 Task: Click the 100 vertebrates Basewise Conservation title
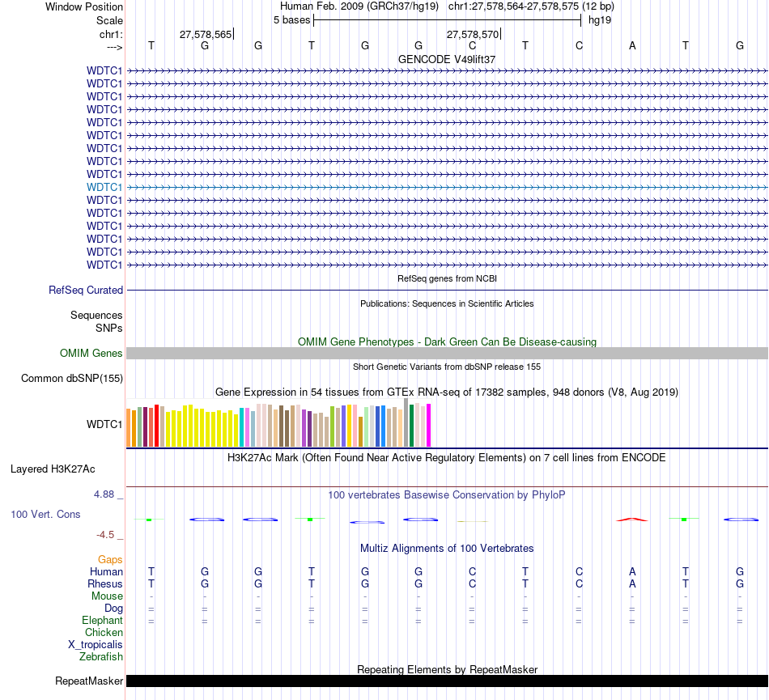coord(447,495)
